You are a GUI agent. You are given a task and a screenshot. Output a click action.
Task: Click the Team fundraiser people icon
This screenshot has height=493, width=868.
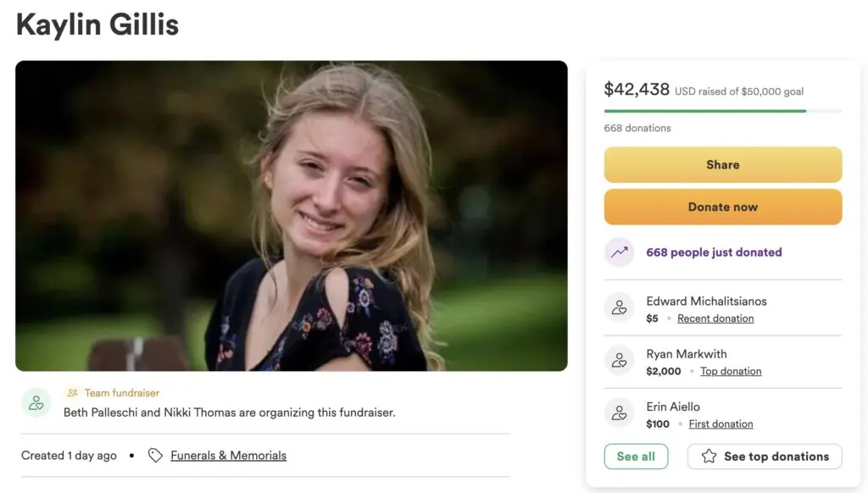(x=73, y=393)
